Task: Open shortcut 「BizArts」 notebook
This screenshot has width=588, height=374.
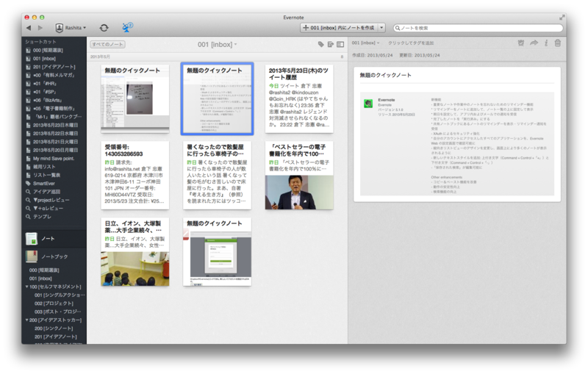Action: (48, 100)
